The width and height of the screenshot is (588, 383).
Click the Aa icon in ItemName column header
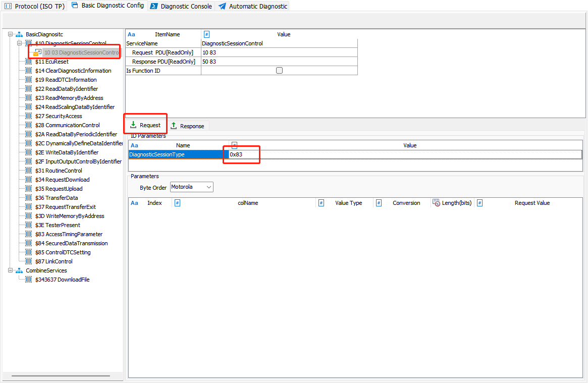point(131,34)
